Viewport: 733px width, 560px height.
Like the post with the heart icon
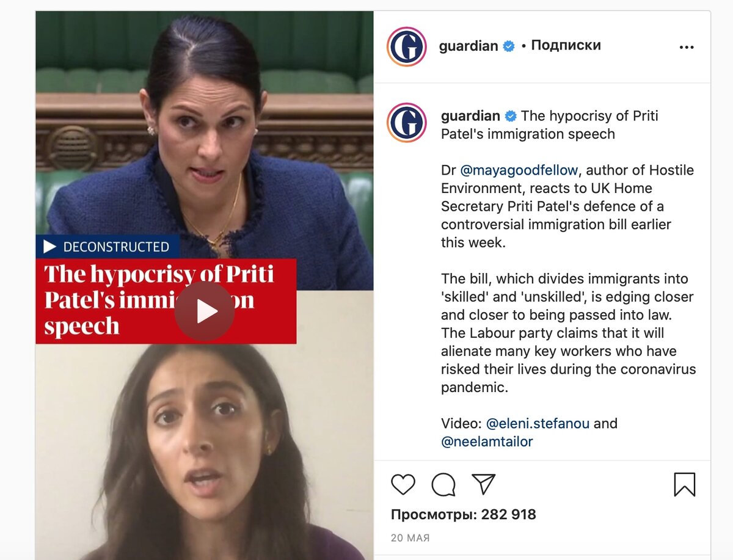(x=403, y=484)
